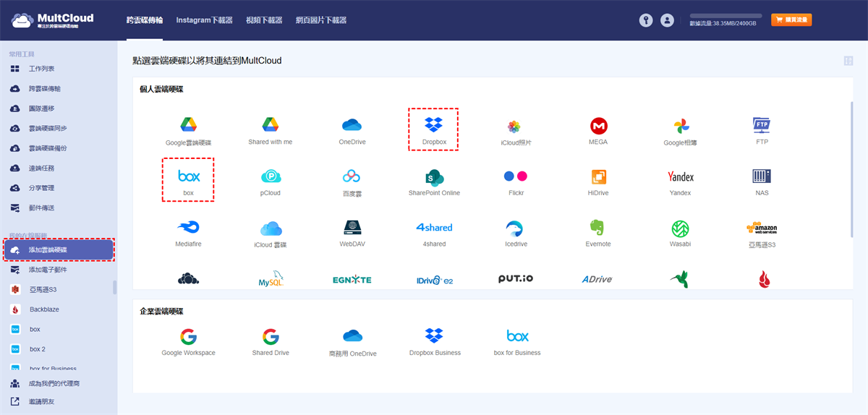Select box for Business option

tap(517, 342)
